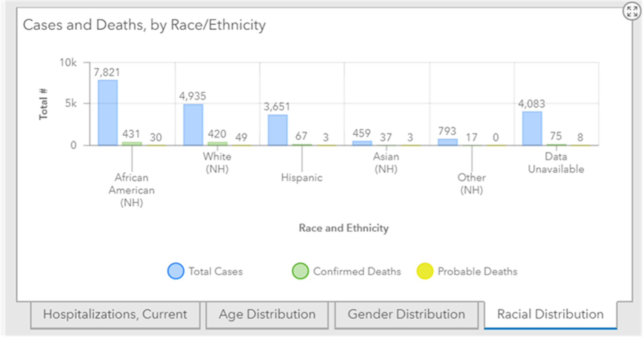Open the Hospitalizations, Current tab

(115, 315)
